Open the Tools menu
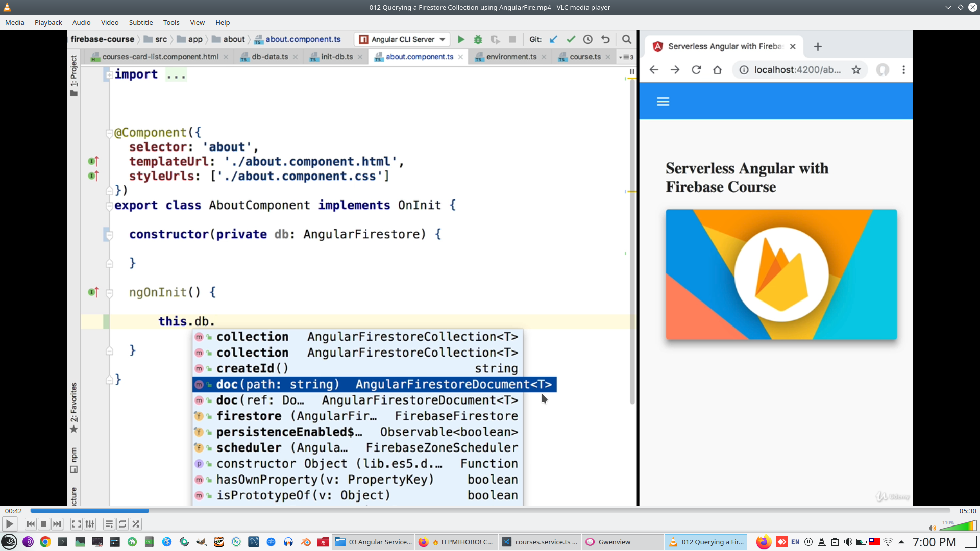This screenshot has width=980, height=551. click(x=171, y=22)
